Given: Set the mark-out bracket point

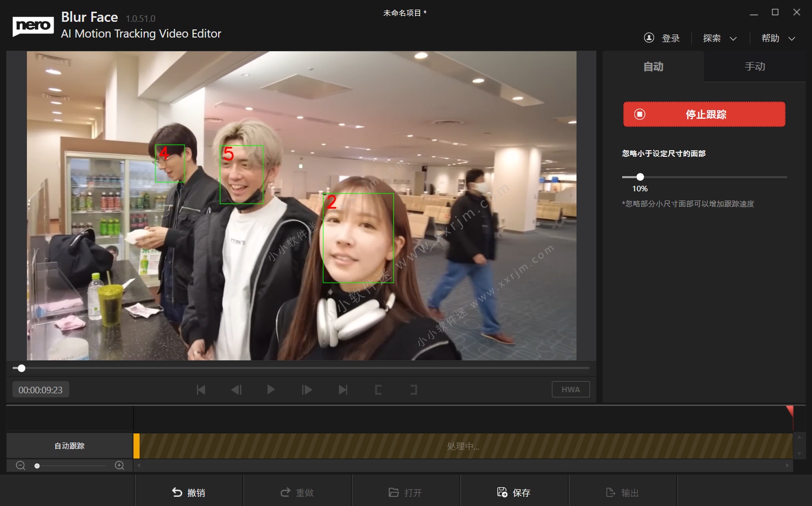Looking at the screenshot, I should coord(414,390).
